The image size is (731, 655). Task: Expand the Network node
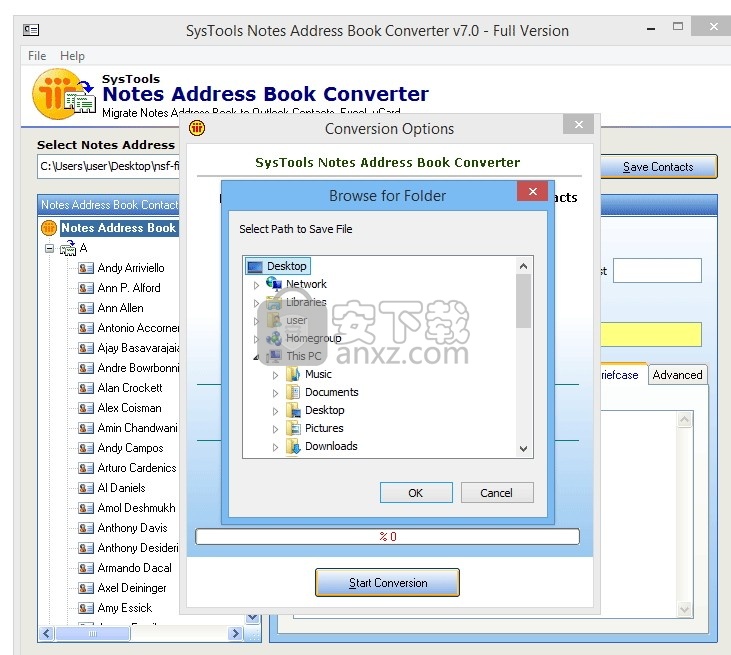point(256,285)
